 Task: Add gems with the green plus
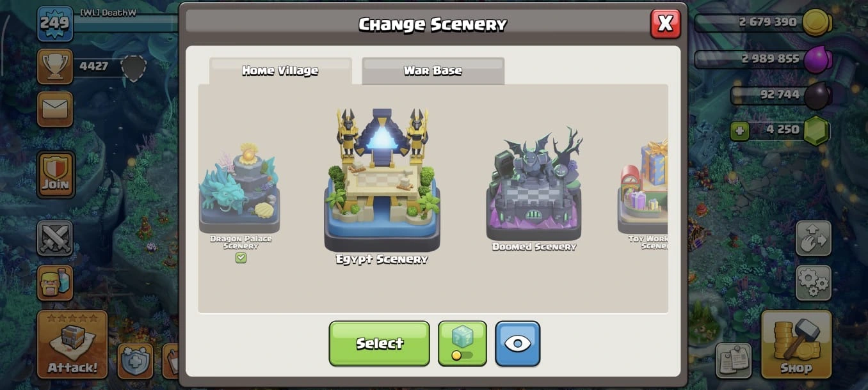(x=740, y=130)
